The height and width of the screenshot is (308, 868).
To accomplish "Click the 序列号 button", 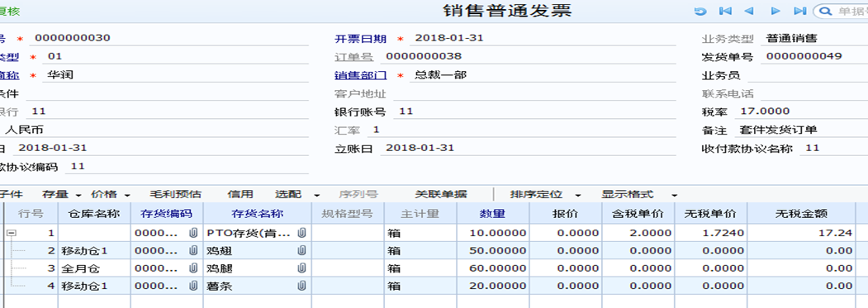I will (x=358, y=194).
